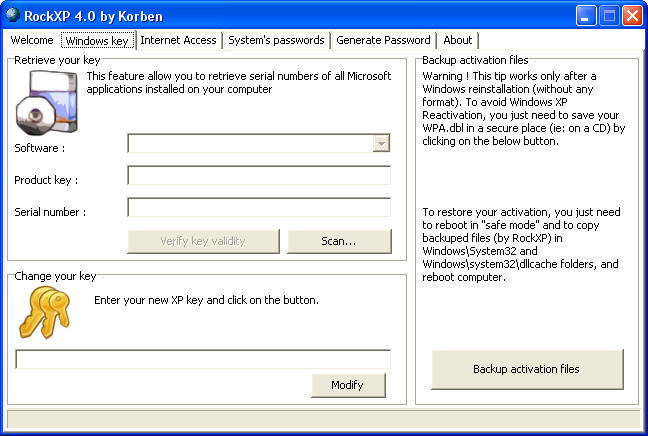Minimize the RockXP window

[x=586, y=16]
